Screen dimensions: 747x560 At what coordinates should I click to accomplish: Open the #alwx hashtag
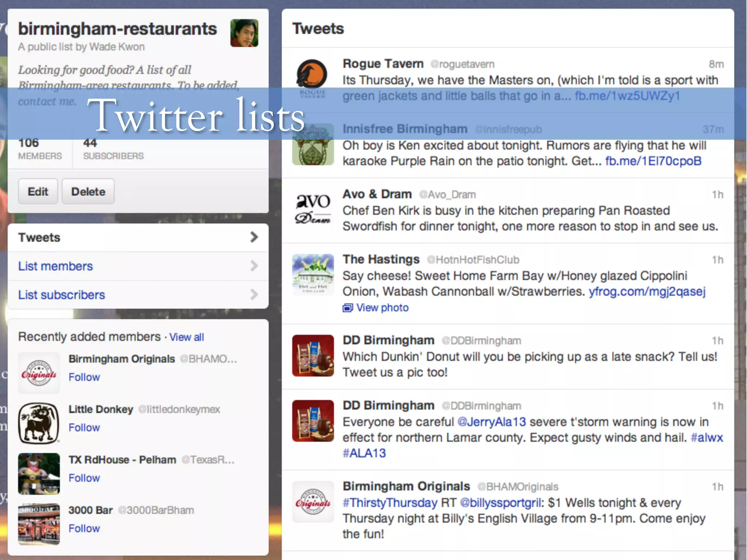click(707, 437)
